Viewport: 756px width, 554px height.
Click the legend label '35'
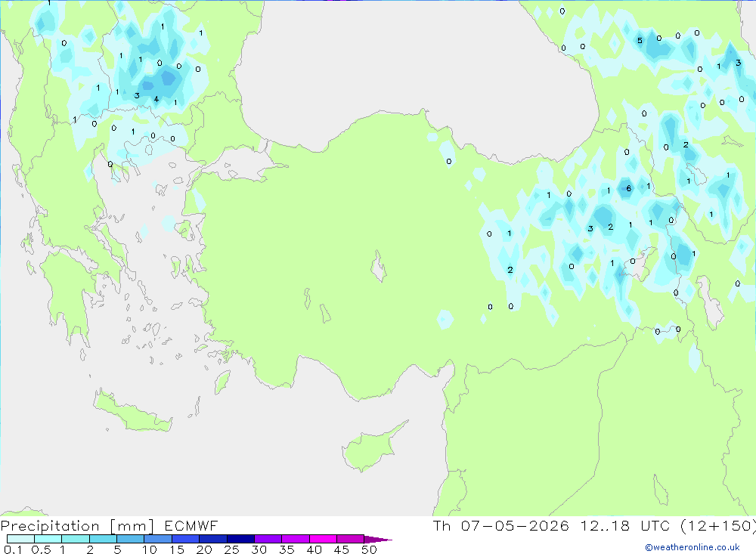click(x=287, y=549)
